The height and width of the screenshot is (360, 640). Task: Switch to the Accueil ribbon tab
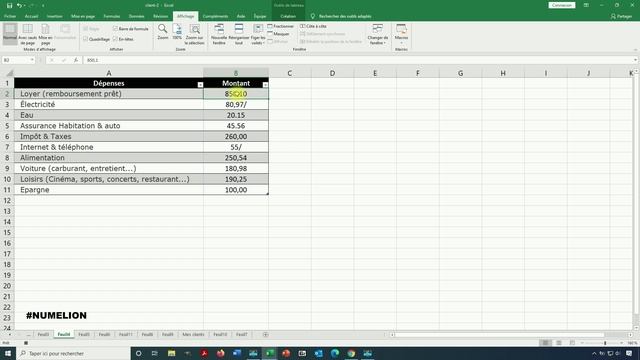click(31, 16)
